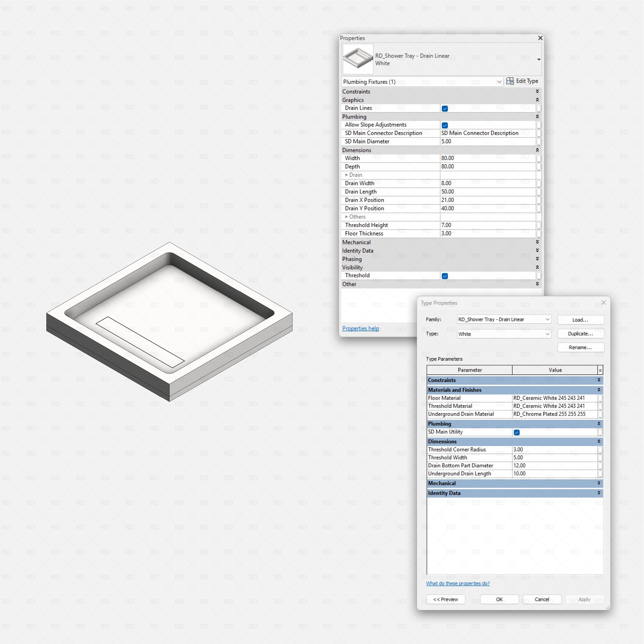Screen dimensions: 644x644
Task: Expand the Identity Data group in Properties palette
Action: click(537, 250)
